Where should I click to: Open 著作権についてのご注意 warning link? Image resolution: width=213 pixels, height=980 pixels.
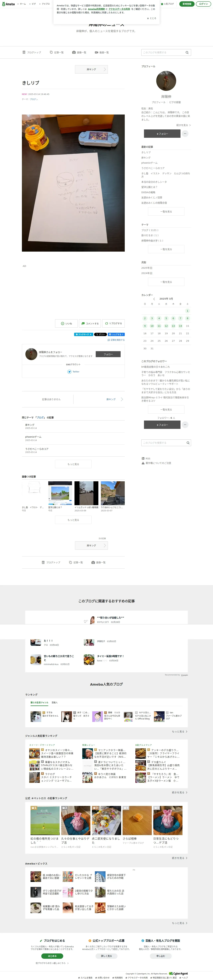(x=156, y=463)
